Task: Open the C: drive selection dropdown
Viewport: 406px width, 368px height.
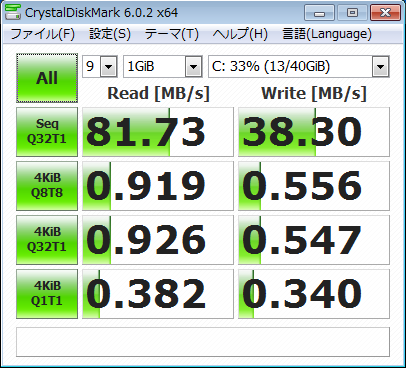Action: pos(299,67)
